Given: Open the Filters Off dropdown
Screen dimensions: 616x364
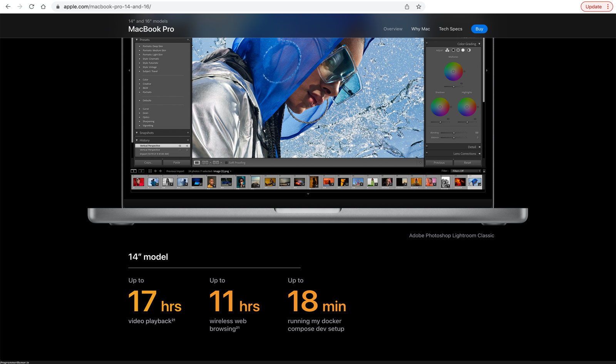Looking at the screenshot, I should coord(466,171).
